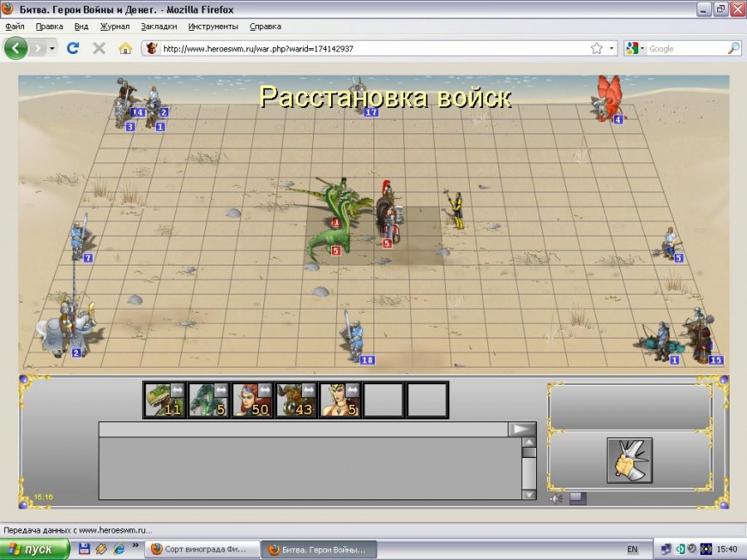The height and width of the screenshot is (560, 747).
Task: Open the Вид menu
Action: 81,27
